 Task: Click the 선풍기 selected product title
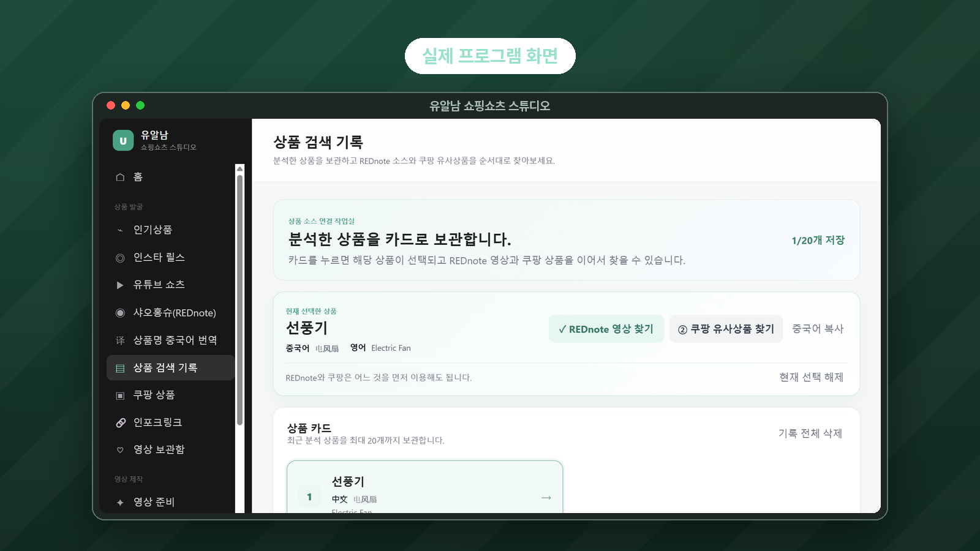pyautogui.click(x=307, y=328)
